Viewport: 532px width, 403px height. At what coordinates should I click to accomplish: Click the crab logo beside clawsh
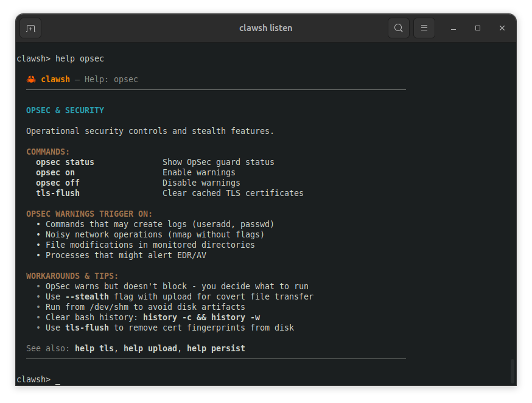tap(31, 79)
